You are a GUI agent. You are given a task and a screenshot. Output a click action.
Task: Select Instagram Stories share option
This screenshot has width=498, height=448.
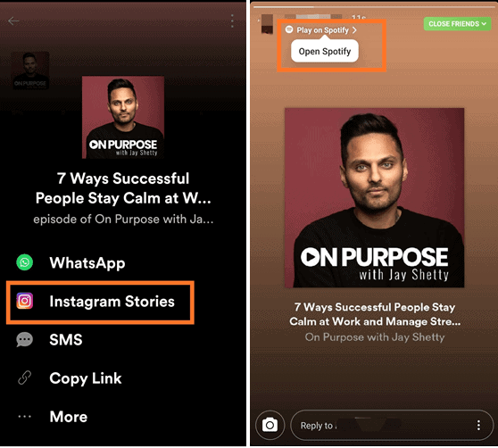[100, 302]
